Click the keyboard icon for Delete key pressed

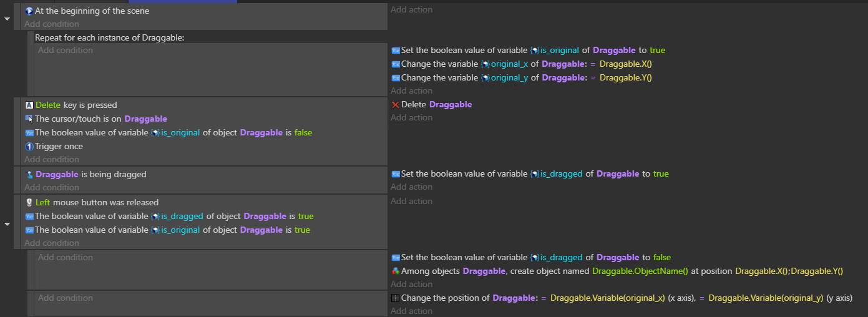[x=29, y=105]
